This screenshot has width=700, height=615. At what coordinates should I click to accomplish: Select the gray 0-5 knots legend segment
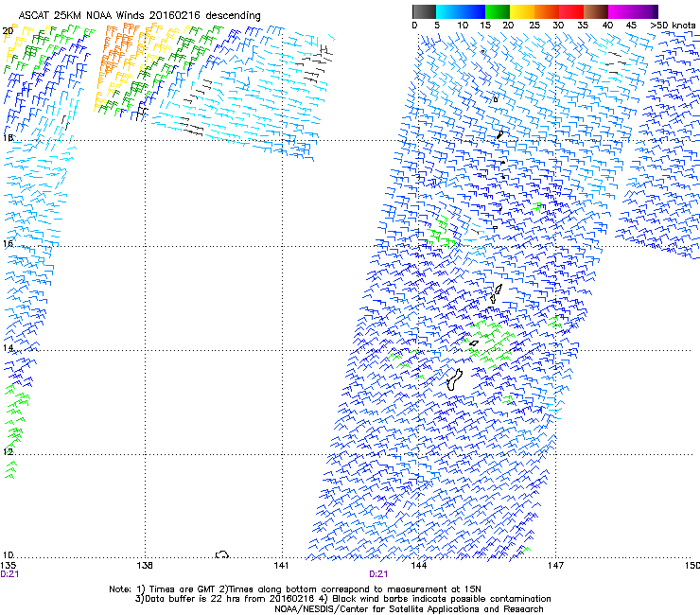[x=424, y=11]
